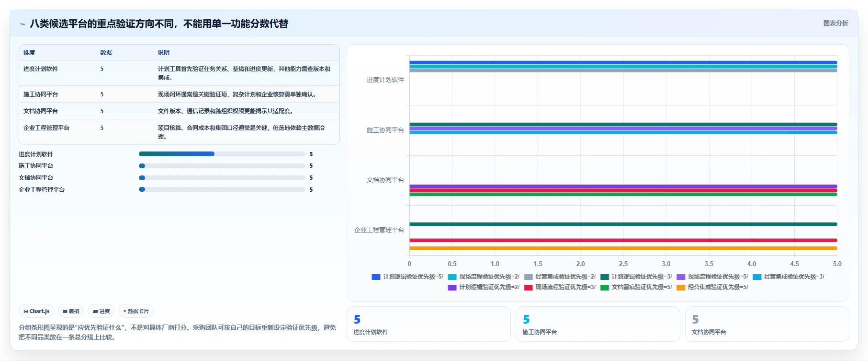Toggle red legend item 现场流程验证优先级=3/
This screenshot has height=361, width=868.
coord(560,287)
